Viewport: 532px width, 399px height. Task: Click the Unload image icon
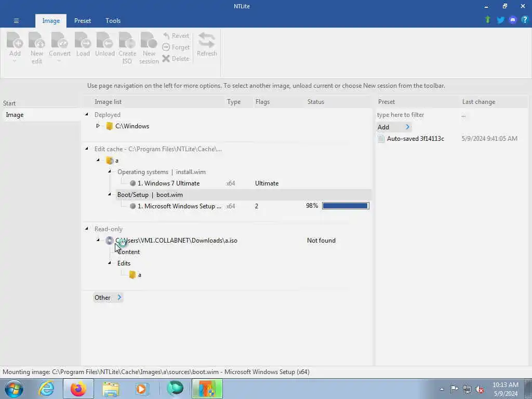105,41
